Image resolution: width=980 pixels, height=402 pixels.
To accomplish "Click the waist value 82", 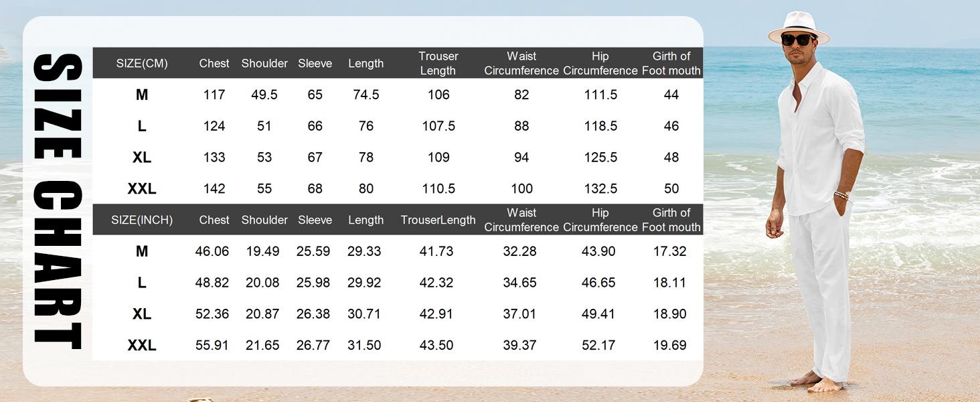I will click(521, 95).
